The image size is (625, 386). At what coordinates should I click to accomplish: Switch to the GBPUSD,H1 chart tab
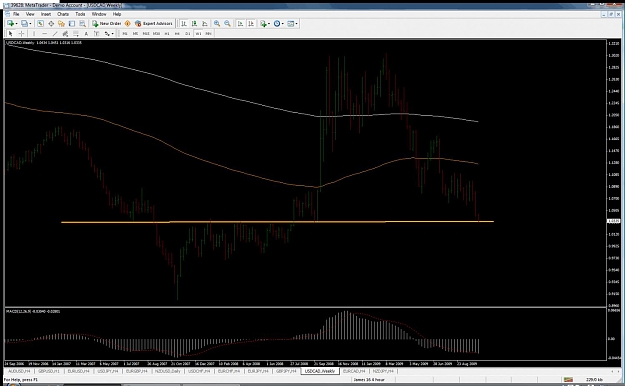[49, 371]
